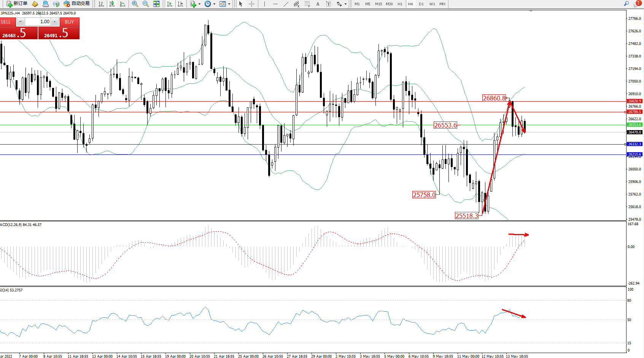
Task: Click the New Order (新订单) button
Action: [17, 4]
